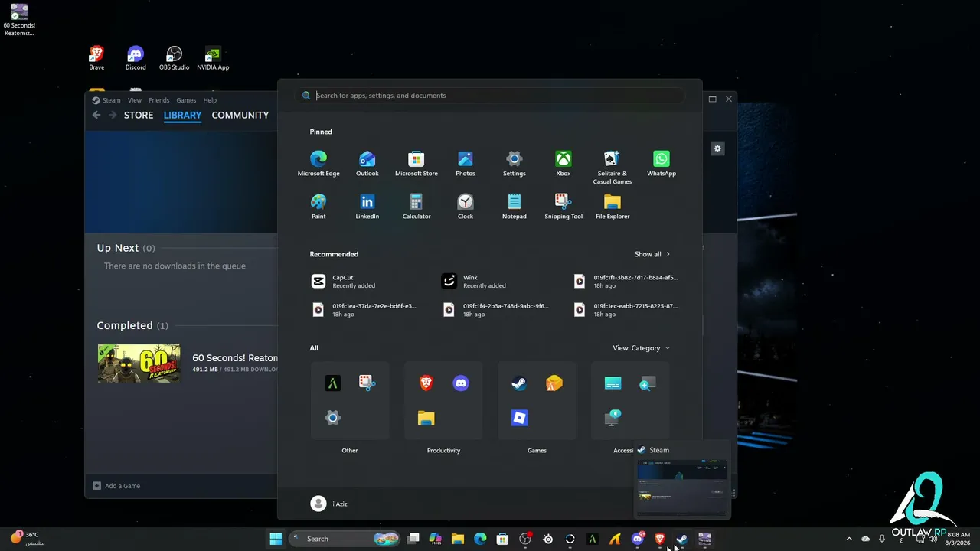Open the Paint app
The height and width of the screenshot is (551, 980).
pos(318,207)
